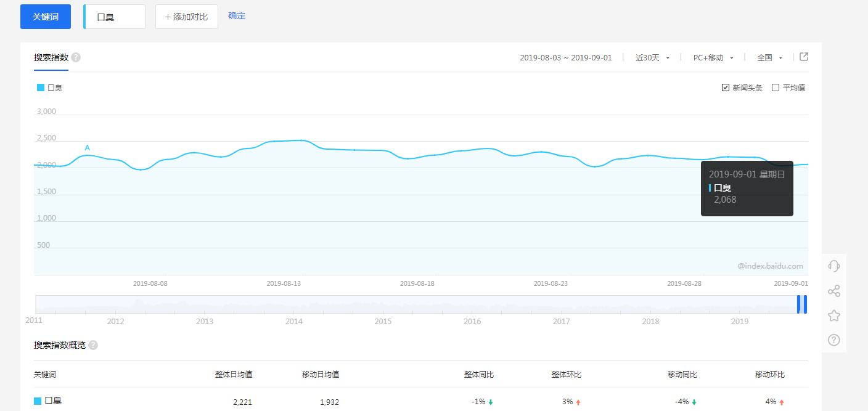Open the 全国 region dropdown
Screen dimensions: 868x411
pyautogui.click(x=769, y=57)
